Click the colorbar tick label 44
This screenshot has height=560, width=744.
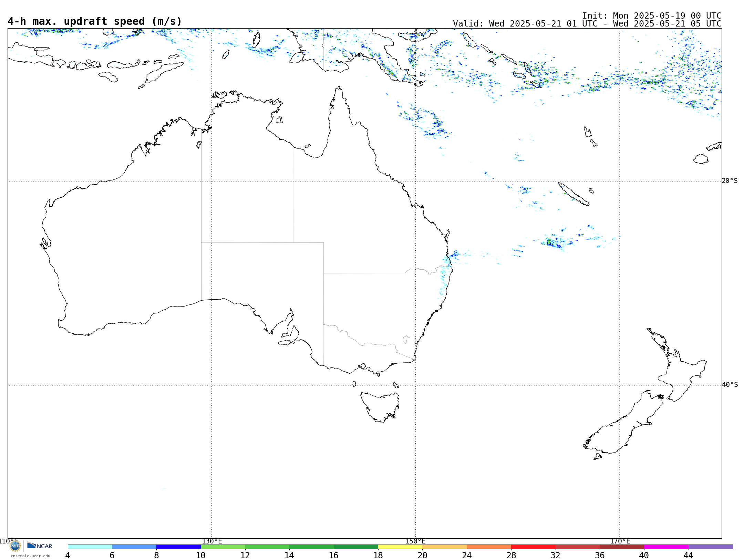click(688, 555)
